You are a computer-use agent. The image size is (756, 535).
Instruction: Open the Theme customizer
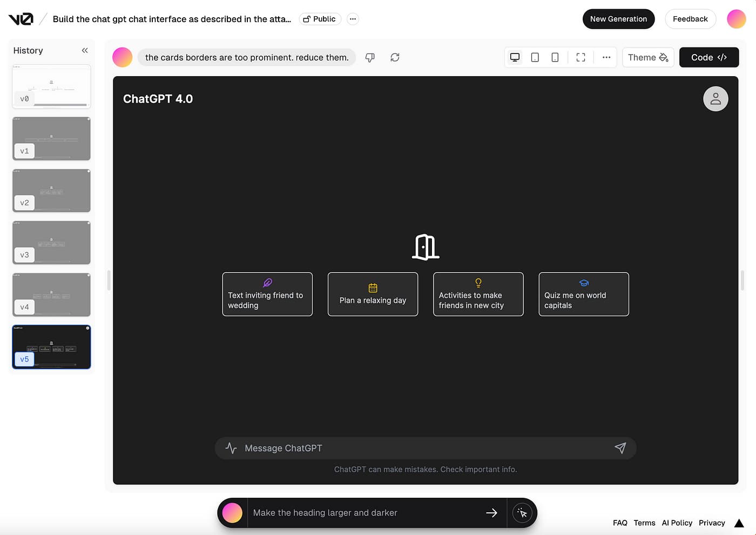648,57
